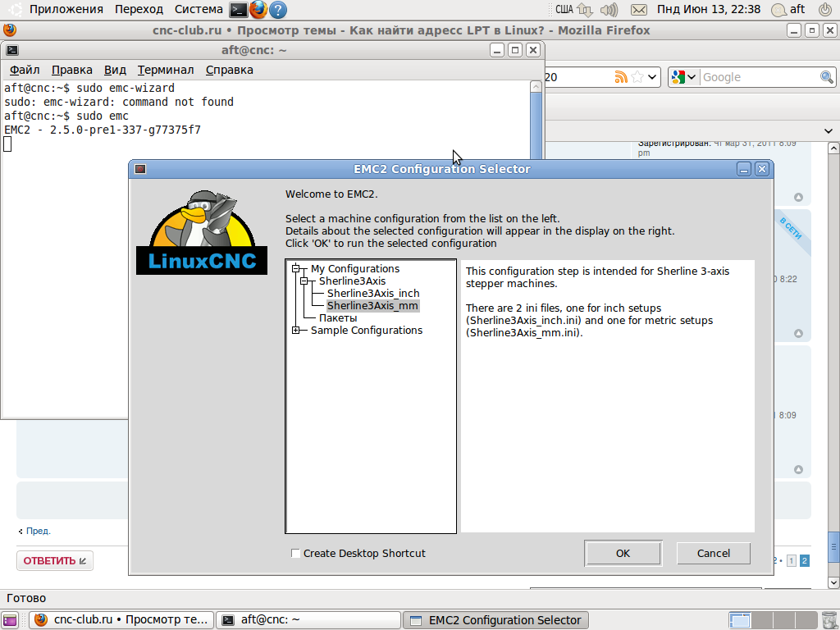Screen dimensions: 840x630
Task: Open the trash icon in bottom panel
Action: [829, 620]
